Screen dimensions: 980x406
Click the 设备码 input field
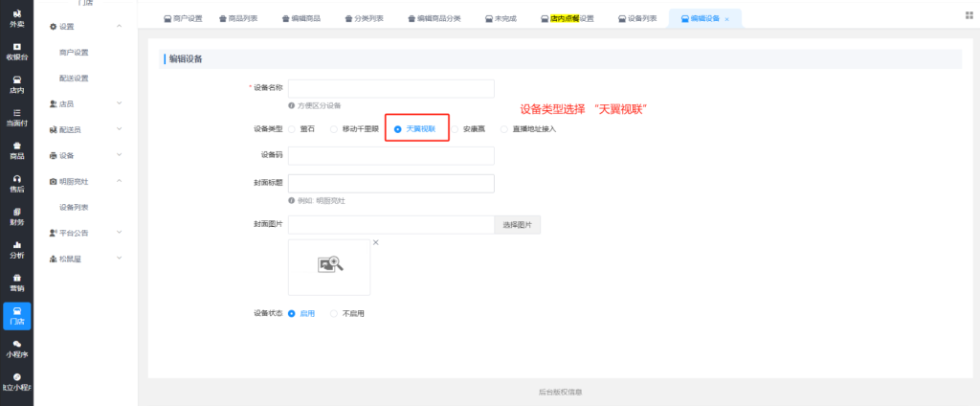391,156
